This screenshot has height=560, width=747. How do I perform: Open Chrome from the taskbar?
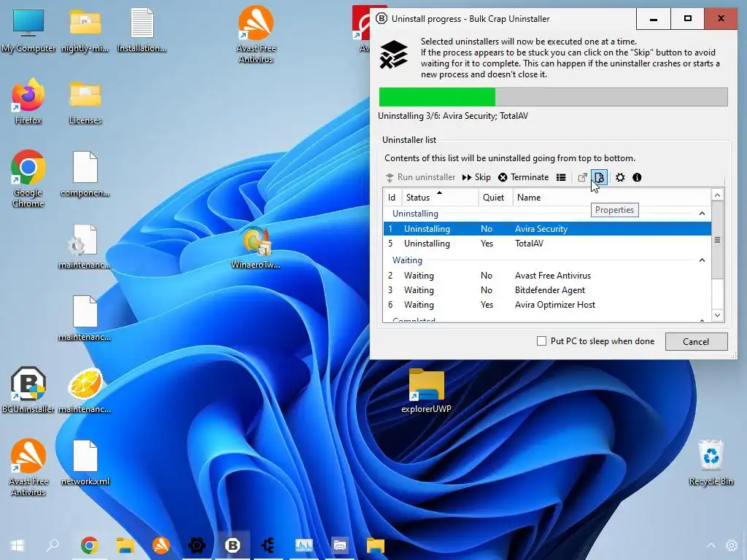[89, 545]
